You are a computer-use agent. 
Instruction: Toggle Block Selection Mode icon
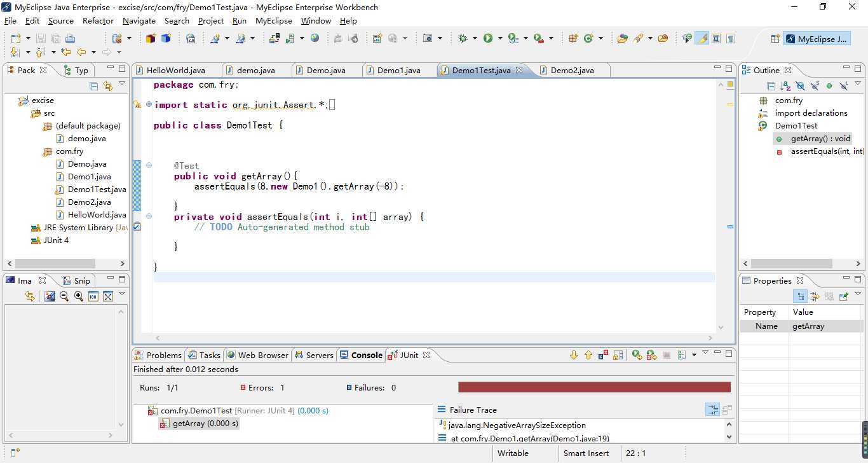click(x=716, y=38)
